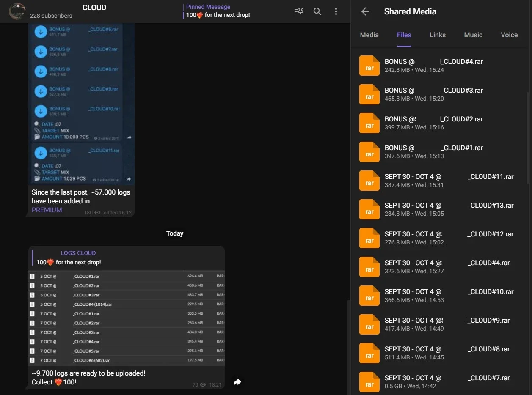Click the search icon in chat header
Screen dimensions: 532x395
[317, 11]
